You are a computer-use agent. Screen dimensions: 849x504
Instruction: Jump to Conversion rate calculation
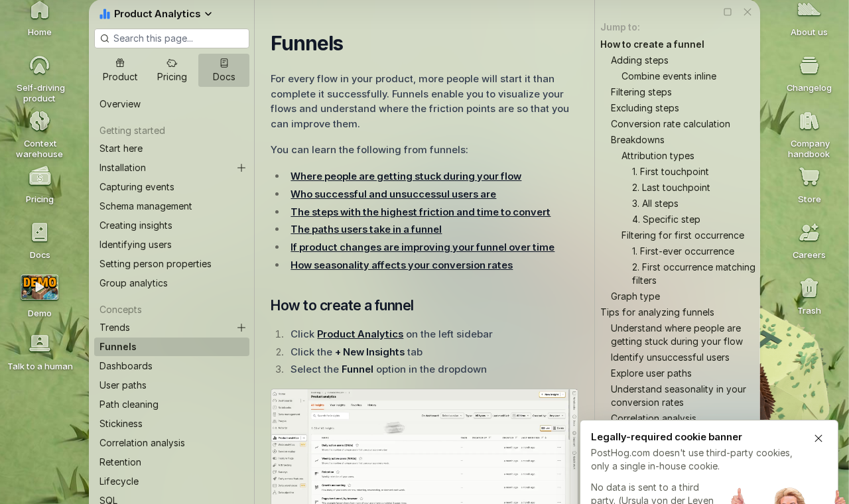tap(671, 124)
